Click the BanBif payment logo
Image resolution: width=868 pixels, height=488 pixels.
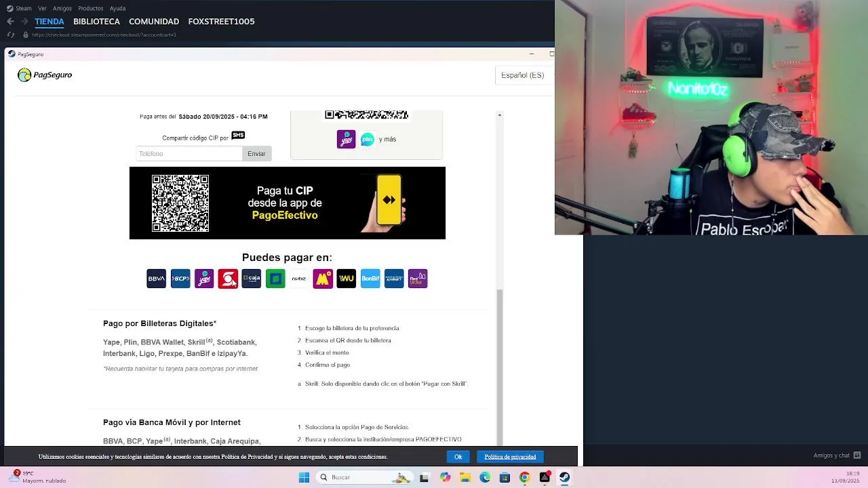[x=370, y=279]
